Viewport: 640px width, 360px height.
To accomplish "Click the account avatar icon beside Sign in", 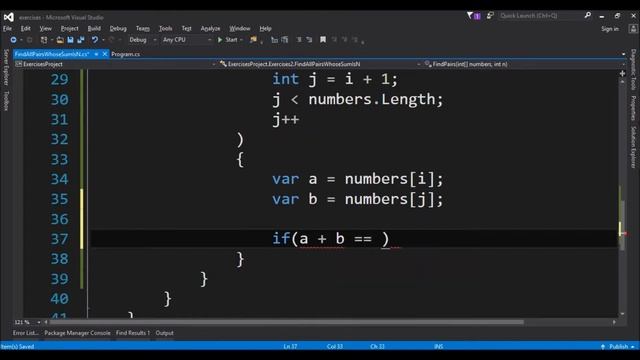I will pos(633,29).
